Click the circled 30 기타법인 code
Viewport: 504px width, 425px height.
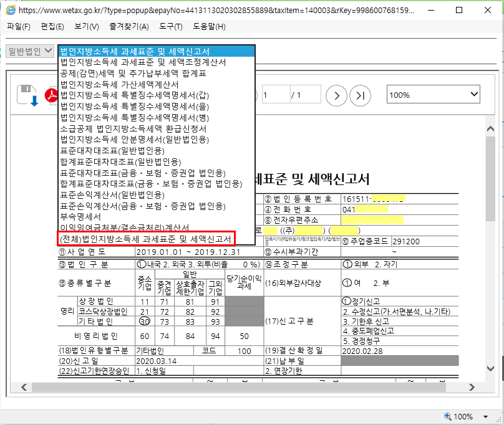click(x=145, y=322)
